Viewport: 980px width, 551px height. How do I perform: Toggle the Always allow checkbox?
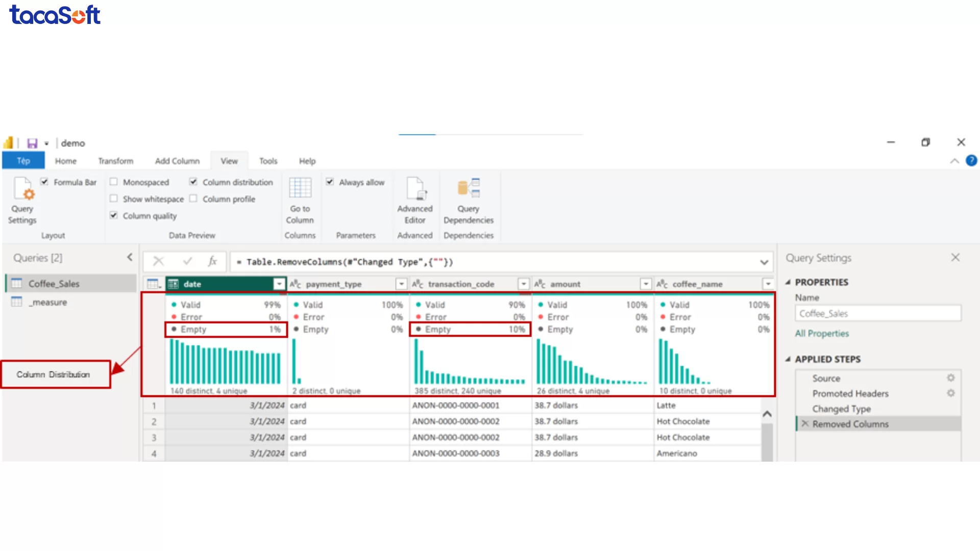pos(330,182)
